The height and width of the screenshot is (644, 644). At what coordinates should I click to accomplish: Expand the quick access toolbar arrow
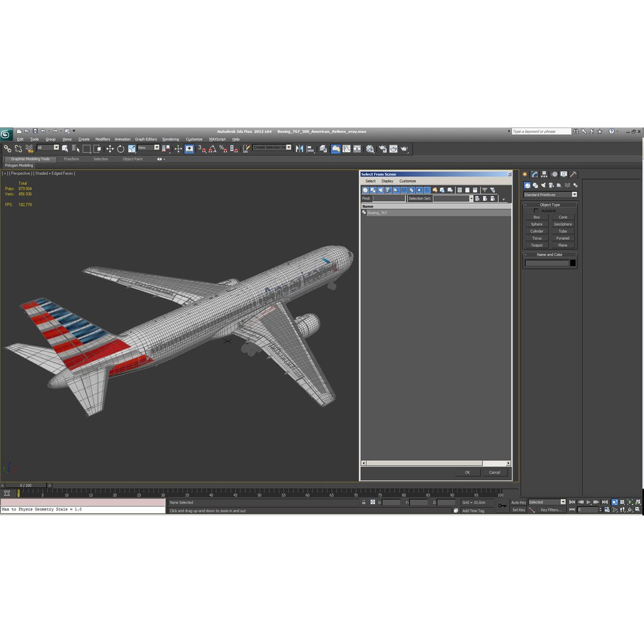(x=74, y=131)
